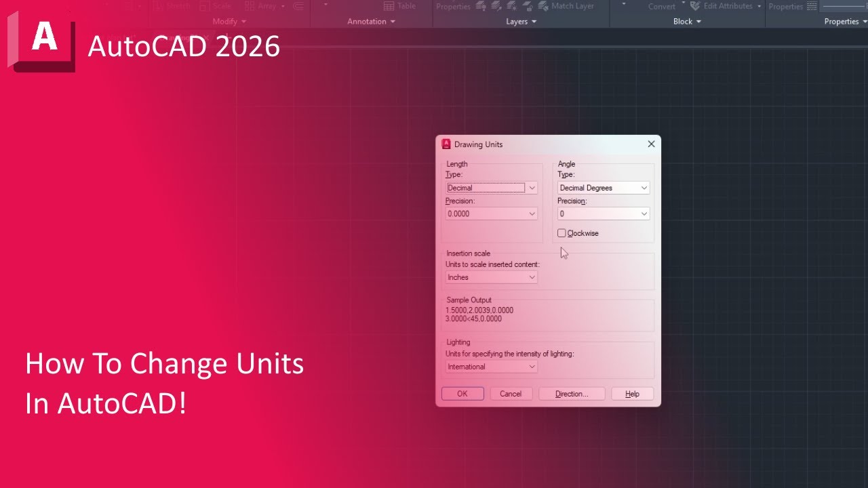Viewport: 868px width, 488px height.
Task: Expand the Layers ribbon panel
Action: pos(521,22)
